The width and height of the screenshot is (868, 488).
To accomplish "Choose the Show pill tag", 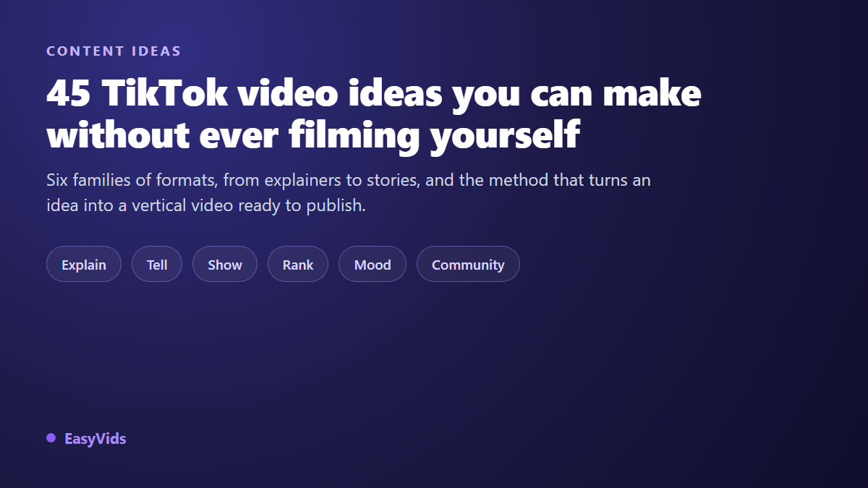I will [225, 265].
